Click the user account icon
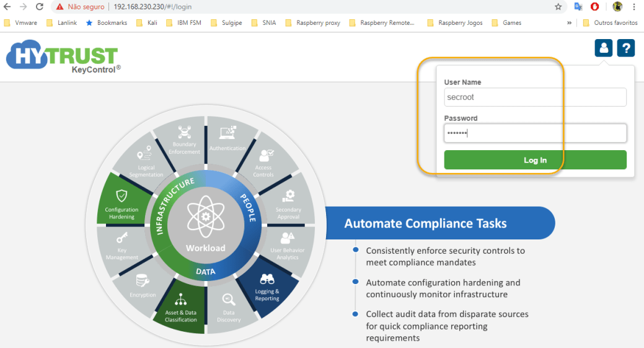This screenshot has width=644, height=348. coord(603,48)
